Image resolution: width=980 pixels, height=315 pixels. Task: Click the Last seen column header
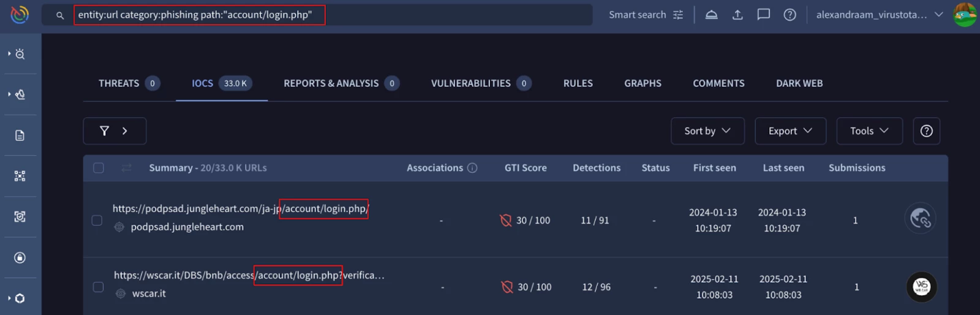click(x=783, y=168)
